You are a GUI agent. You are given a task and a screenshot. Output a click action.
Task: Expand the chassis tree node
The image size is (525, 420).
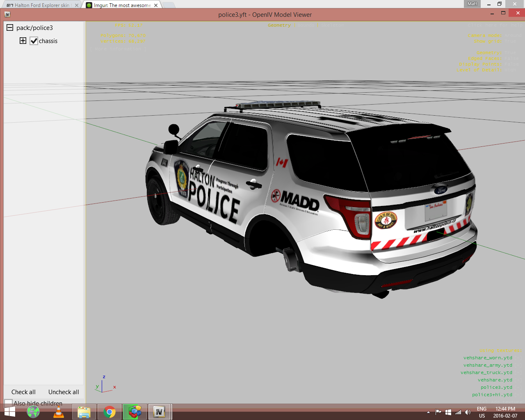[23, 41]
